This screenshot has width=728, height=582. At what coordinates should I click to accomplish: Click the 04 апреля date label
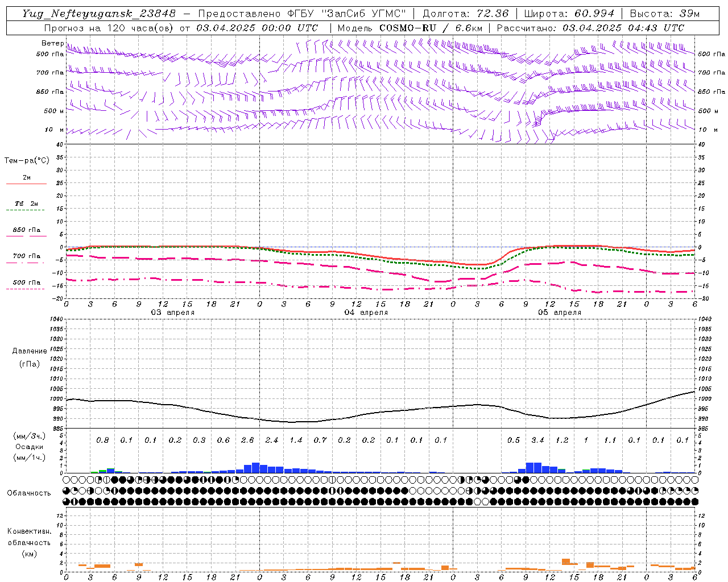(366, 313)
